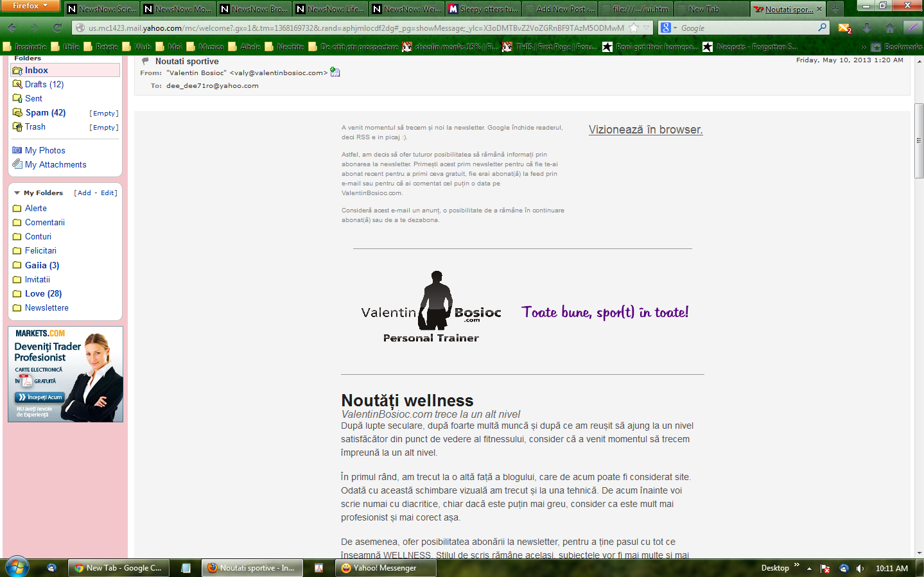924x577 pixels.
Task: Open New Tab - Google Chrome taskbar button
Action: pyautogui.click(x=118, y=567)
